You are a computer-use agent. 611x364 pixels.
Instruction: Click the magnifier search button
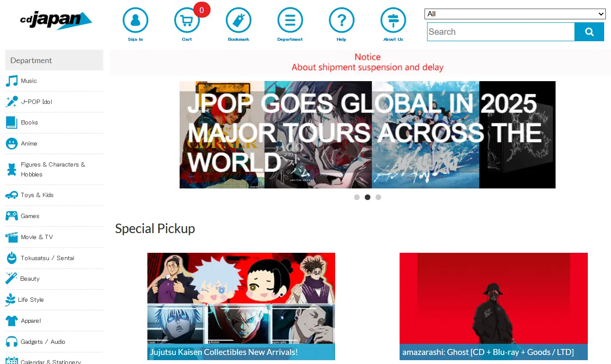pos(589,32)
